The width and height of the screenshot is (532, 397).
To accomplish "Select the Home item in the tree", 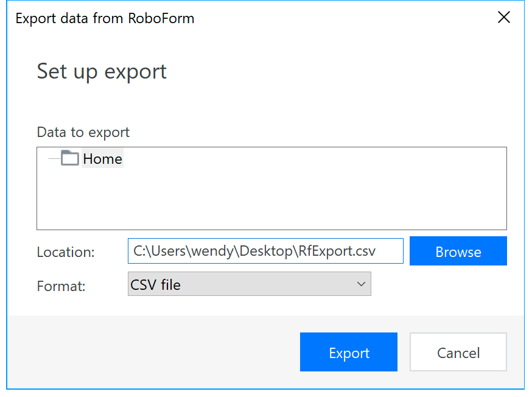I will coord(102,159).
